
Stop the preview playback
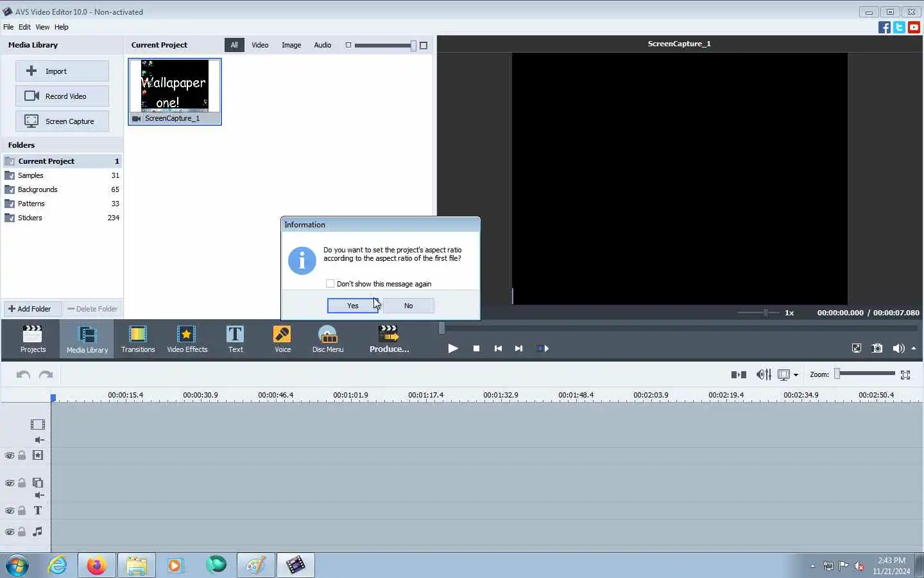pyautogui.click(x=476, y=348)
